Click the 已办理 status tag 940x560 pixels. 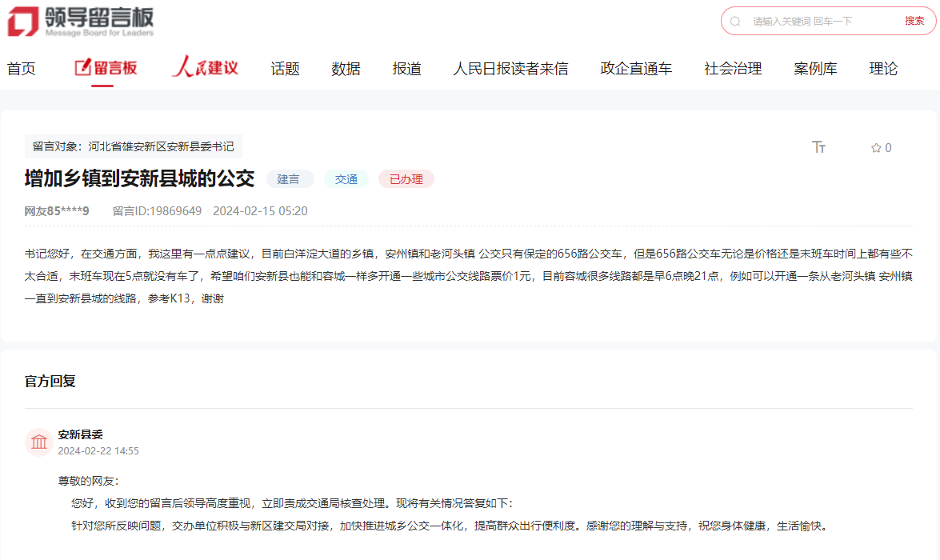(406, 179)
